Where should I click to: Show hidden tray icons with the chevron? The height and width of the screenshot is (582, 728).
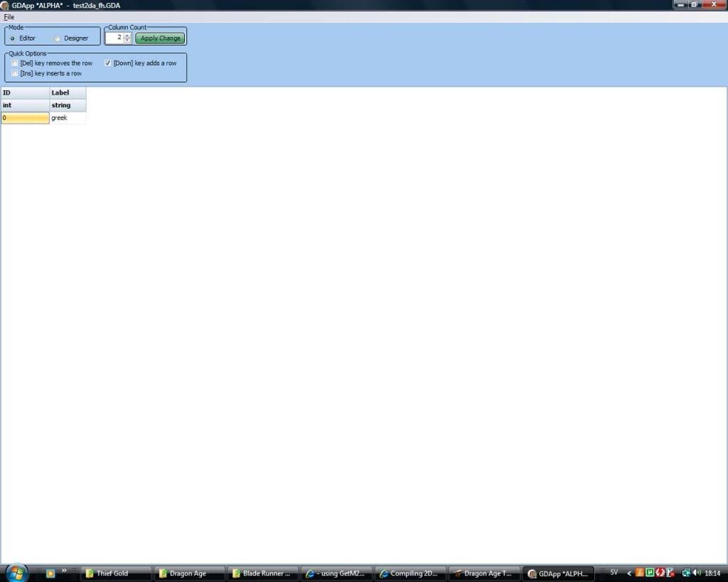(x=629, y=573)
